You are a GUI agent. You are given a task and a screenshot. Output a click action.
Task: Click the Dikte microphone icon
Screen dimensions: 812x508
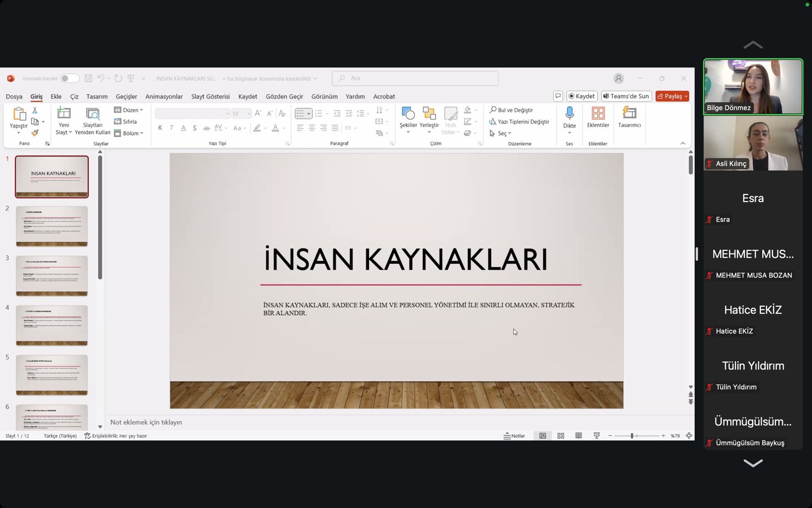pos(569,113)
